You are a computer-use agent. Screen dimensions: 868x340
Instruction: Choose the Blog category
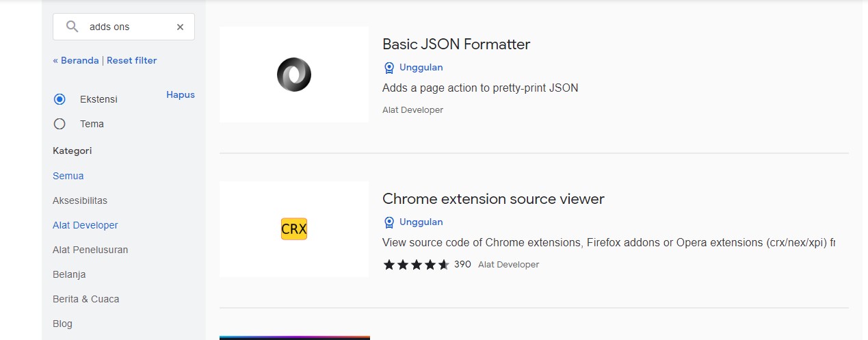(62, 324)
